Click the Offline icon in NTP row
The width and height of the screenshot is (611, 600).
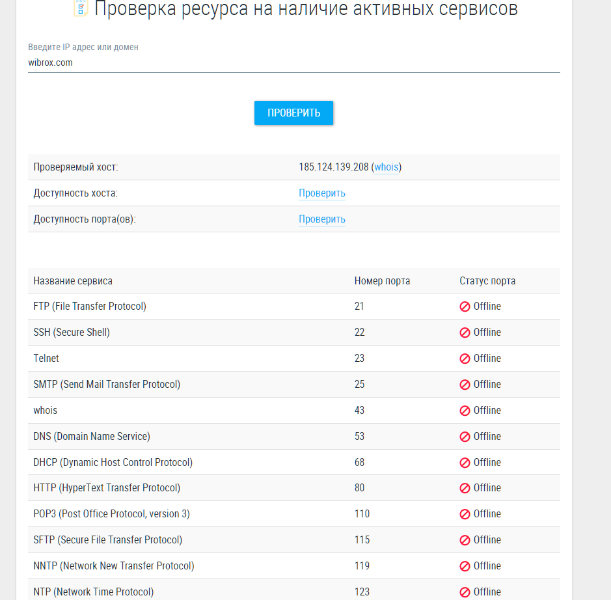coord(464,592)
